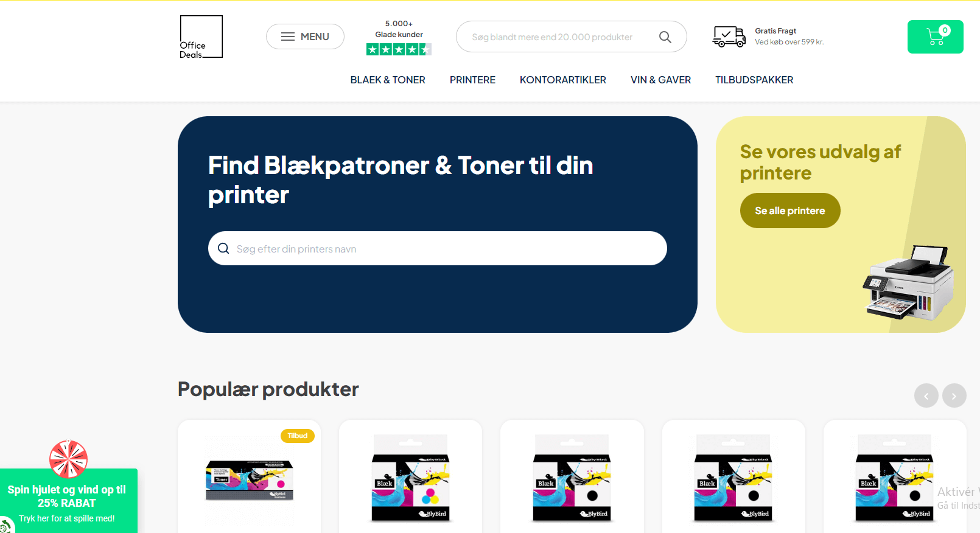The width and height of the screenshot is (980, 533).
Task: Show next popular products arrow
Action: tap(954, 395)
